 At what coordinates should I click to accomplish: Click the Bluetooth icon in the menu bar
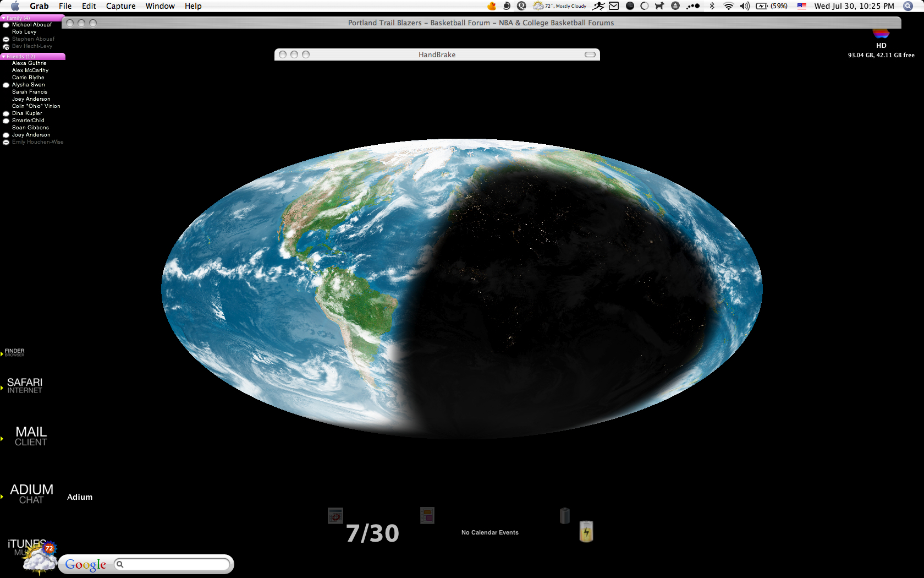pyautogui.click(x=713, y=6)
